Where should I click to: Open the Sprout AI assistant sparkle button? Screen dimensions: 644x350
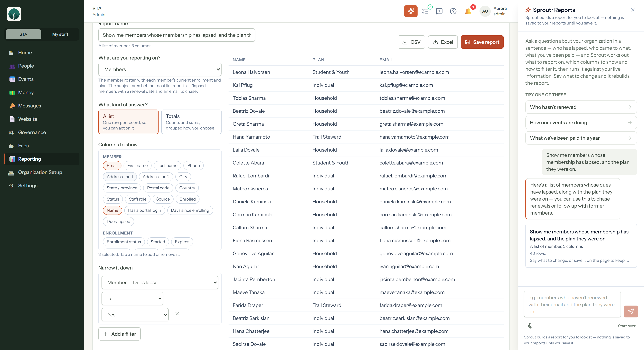point(411,11)
